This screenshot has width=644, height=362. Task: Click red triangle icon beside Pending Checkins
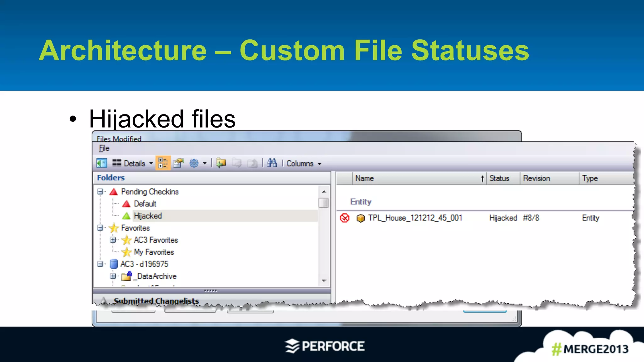114,192
